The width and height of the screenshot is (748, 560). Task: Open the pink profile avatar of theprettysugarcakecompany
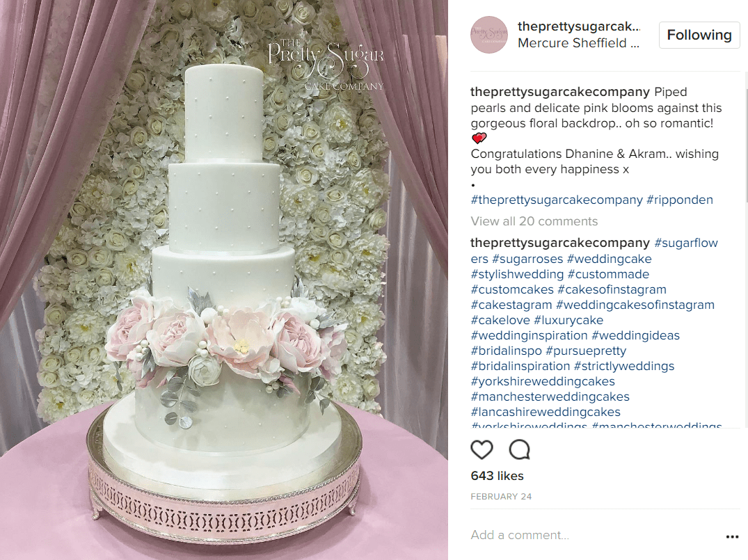pyautogui.click(x=489, y=34)
